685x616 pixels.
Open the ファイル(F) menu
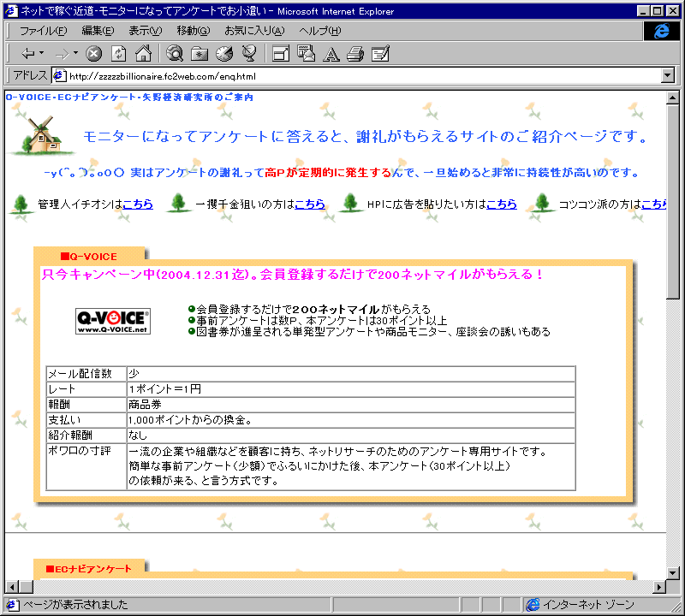tap(44, 31)
